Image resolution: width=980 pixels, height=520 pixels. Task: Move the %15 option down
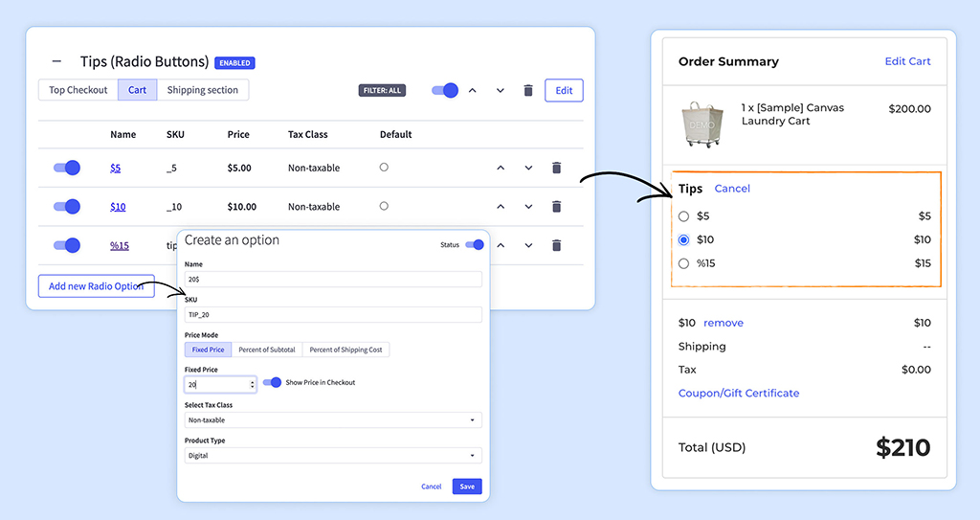pyautogui.click(x=528, y=245)
